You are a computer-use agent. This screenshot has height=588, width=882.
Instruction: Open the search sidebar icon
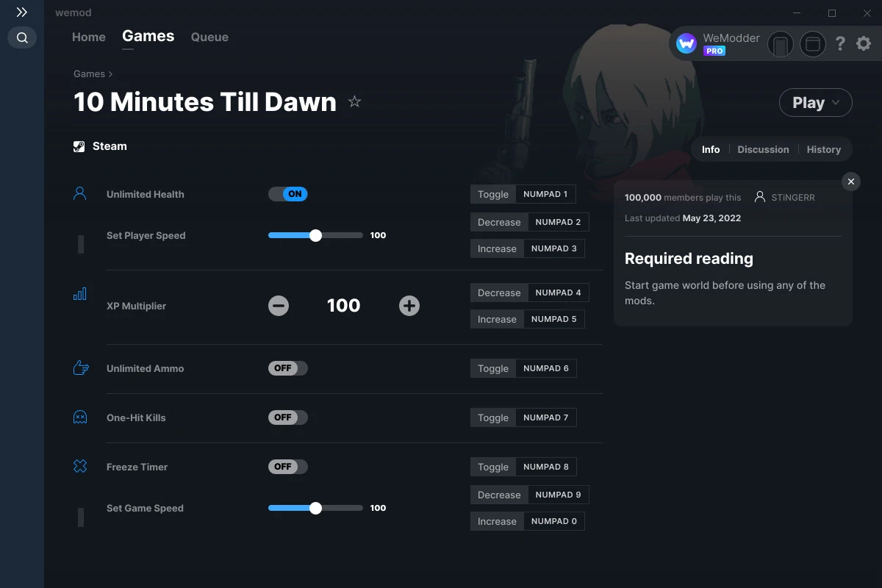[21, 37]
